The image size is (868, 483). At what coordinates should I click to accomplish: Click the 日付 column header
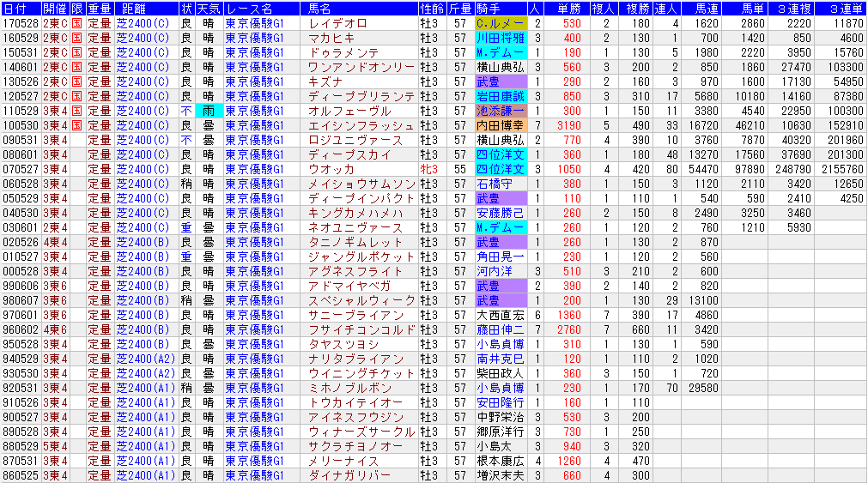tap(21, 9)
